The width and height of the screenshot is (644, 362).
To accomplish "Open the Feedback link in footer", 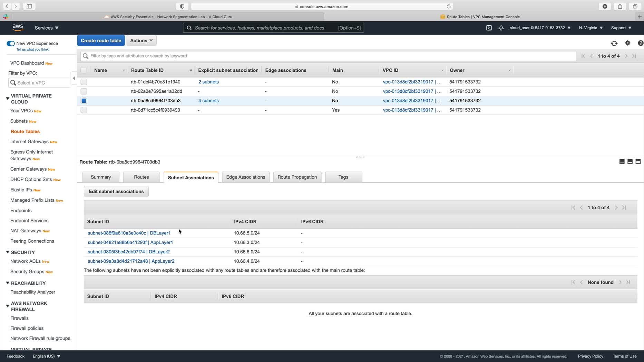I will point(16,356).
